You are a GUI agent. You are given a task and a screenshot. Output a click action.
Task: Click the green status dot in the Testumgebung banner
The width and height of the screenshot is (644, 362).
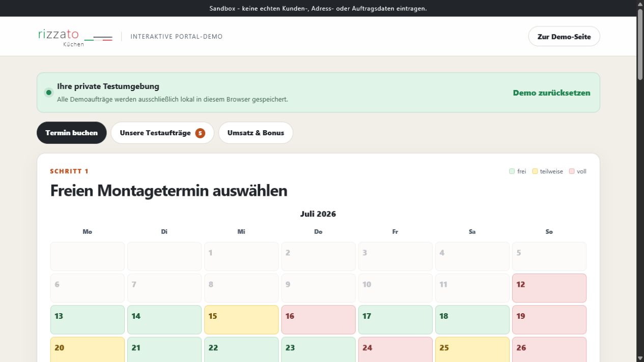(x=49, y=93)
